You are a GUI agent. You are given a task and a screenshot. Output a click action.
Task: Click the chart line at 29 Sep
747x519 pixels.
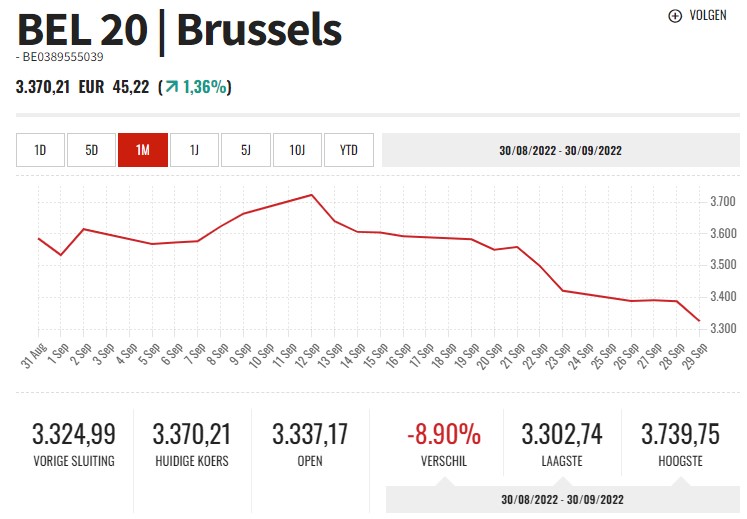(699, 321)
